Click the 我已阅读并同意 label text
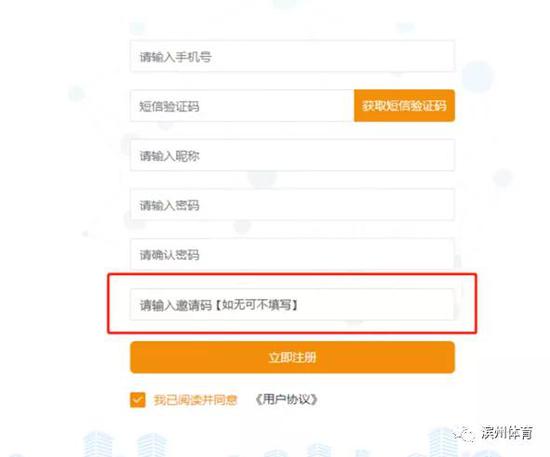This screenshot has width=550, height=457. coord(195,400)
